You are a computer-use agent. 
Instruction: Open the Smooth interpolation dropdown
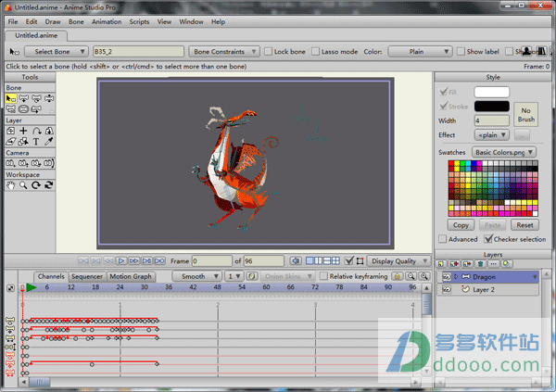click(x=196, y=276)
